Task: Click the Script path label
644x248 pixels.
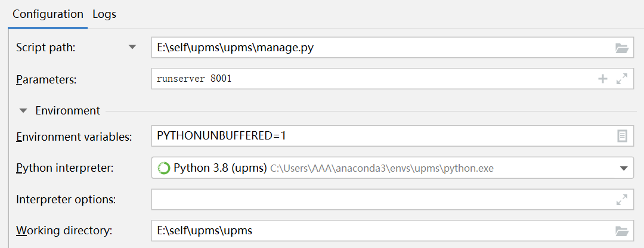Action: pos(45,48)
